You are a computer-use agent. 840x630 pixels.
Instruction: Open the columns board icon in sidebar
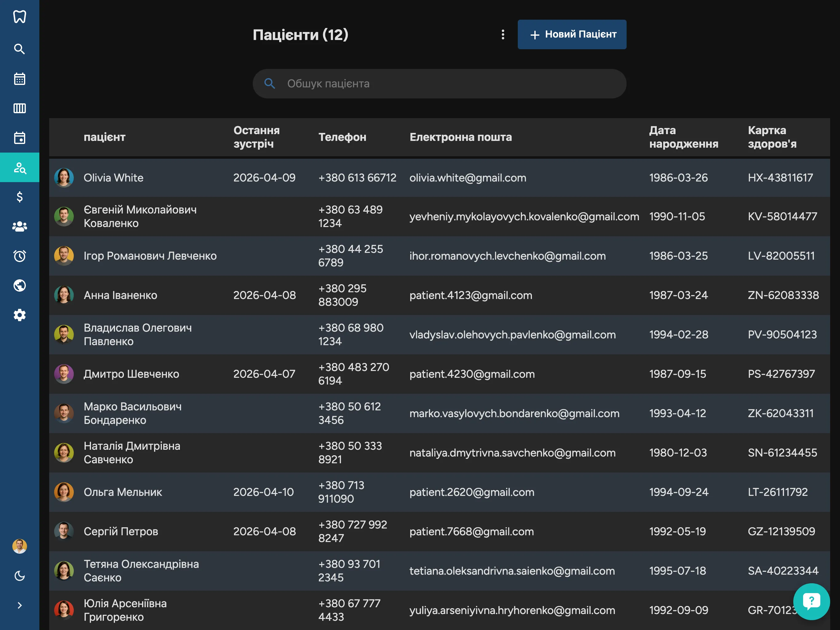(x=19, y=108)
